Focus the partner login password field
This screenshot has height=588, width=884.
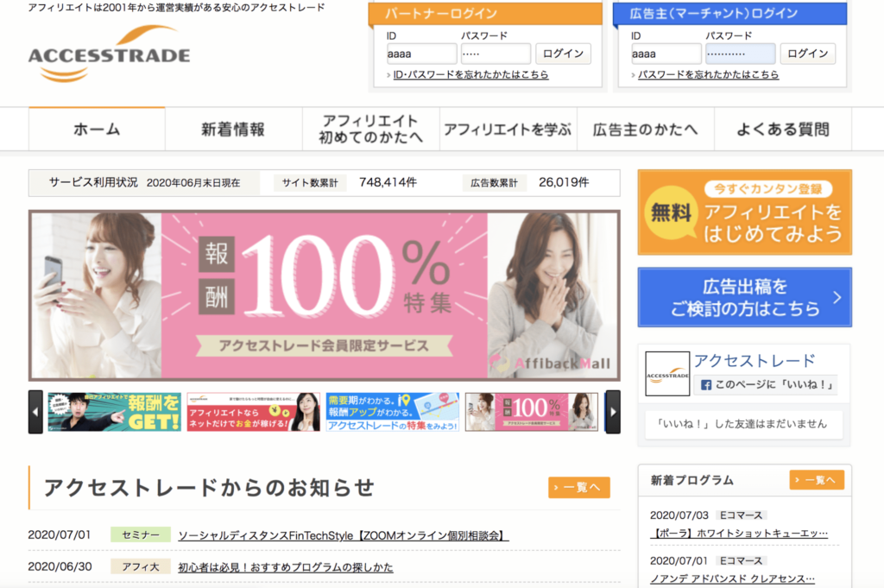tap(496, 54)
